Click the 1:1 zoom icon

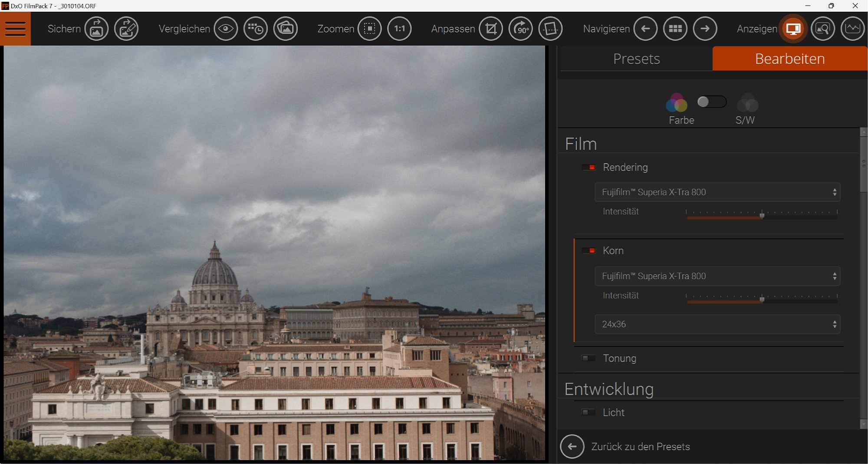pos(399,29)
